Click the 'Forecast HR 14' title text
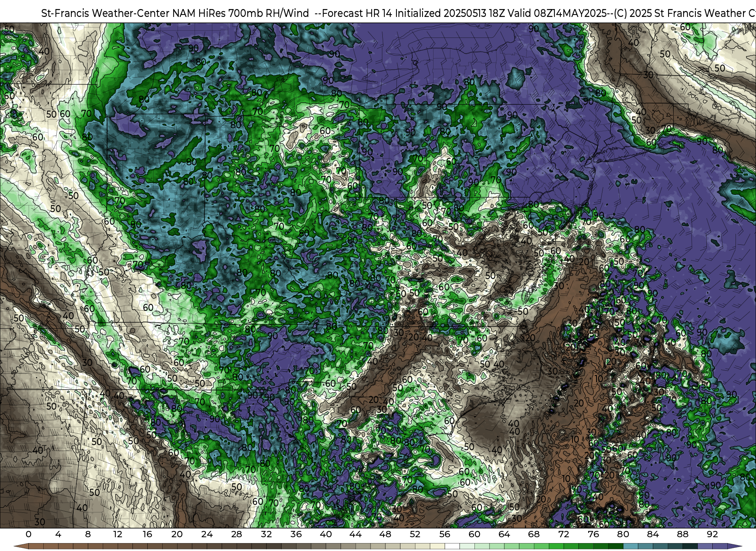The image size is (756, 551). (357, 13)
